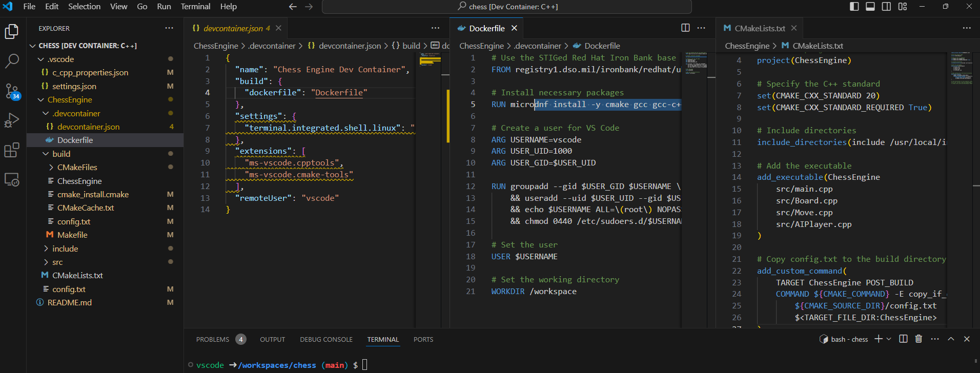Viewport: 980px width, 373px height.
Task: Open the Search view in activity bar
Action: point(12,61)
